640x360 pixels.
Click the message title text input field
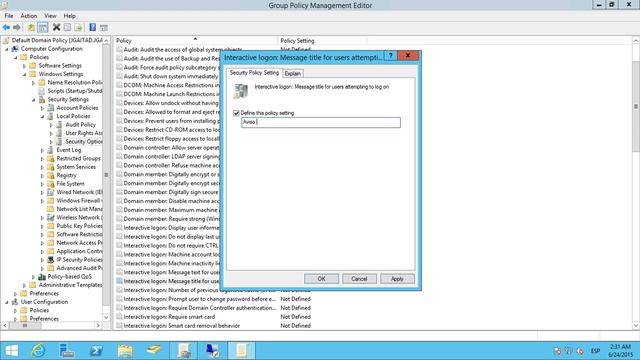tap(321, 122)
